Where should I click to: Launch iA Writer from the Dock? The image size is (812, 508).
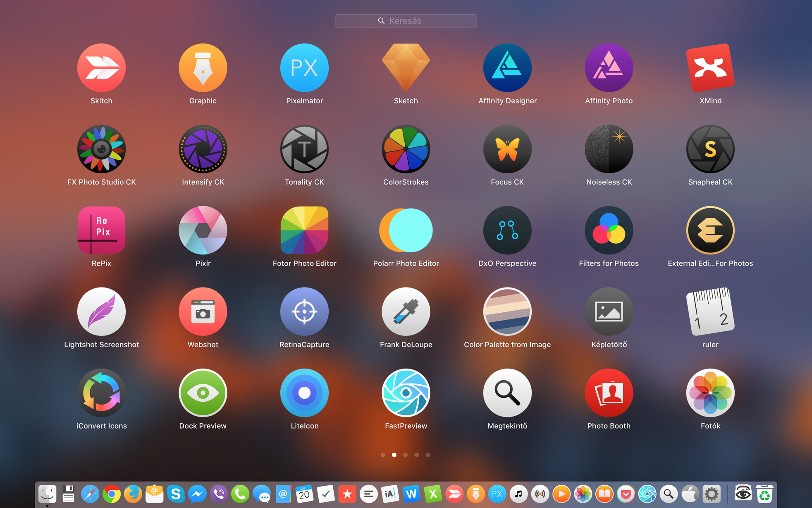pos(390,494)
